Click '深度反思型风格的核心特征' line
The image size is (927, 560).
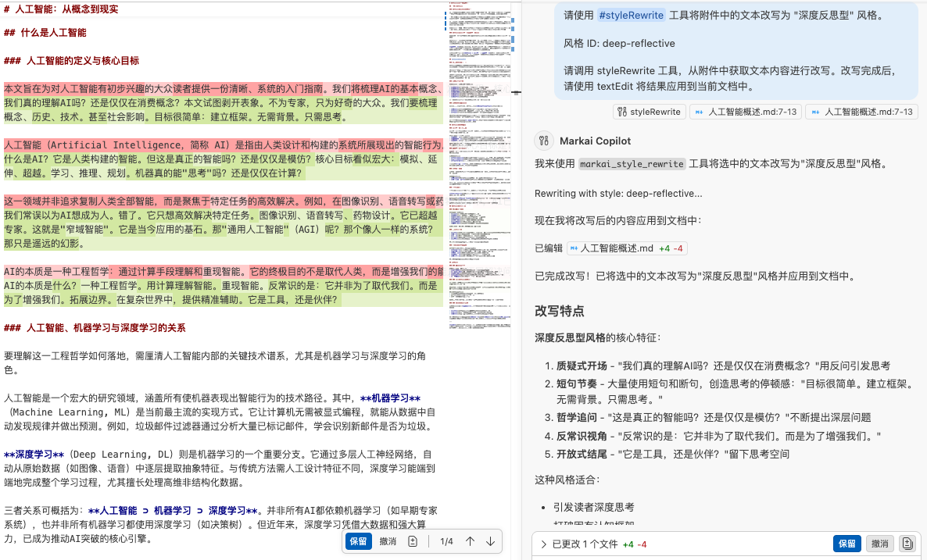pos(598,337)
